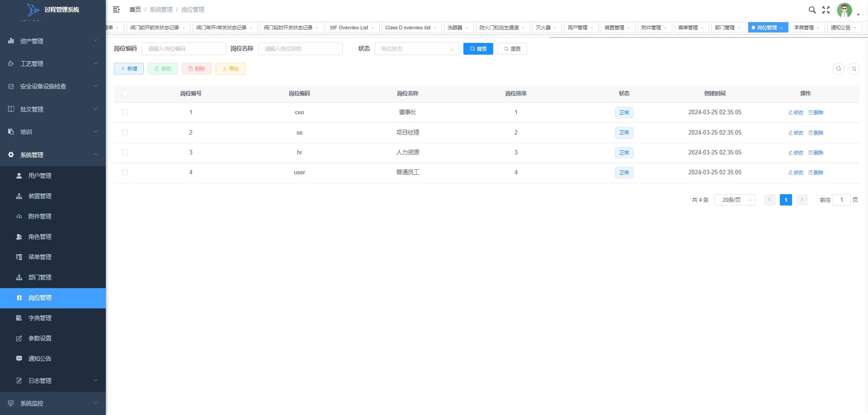Close the 灭火器 tab with its x
Screen dimensions: 868x415
coord(555,28)
